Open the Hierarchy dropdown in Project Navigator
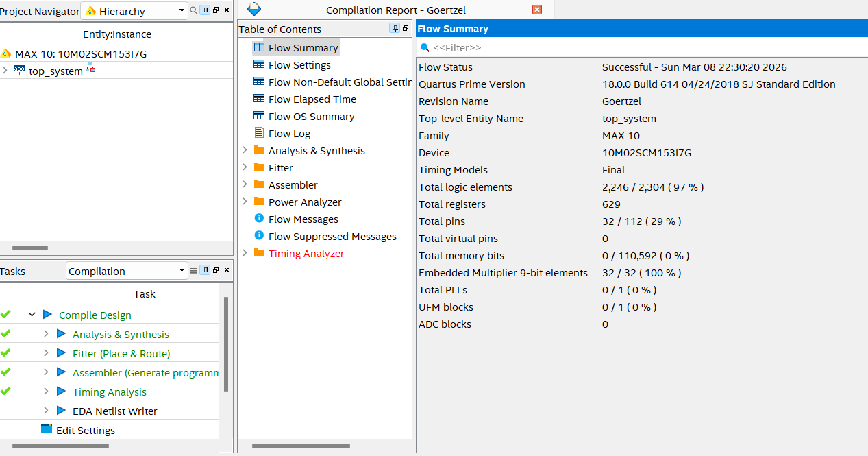 pyautogui.click(x=182, y=11)
